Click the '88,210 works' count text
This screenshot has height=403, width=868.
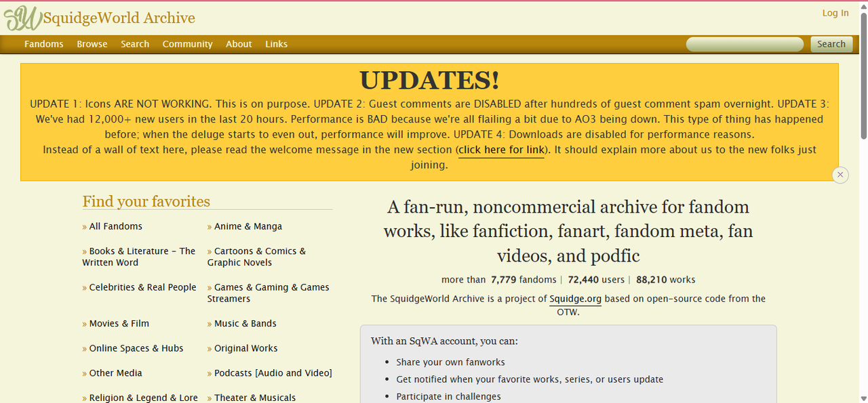point(666,280)
